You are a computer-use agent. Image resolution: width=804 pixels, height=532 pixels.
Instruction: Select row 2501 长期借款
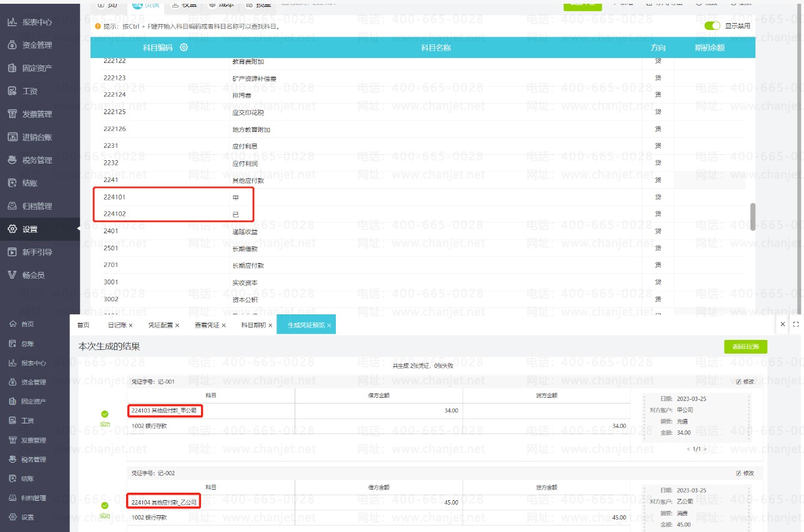tap(423, 248)
